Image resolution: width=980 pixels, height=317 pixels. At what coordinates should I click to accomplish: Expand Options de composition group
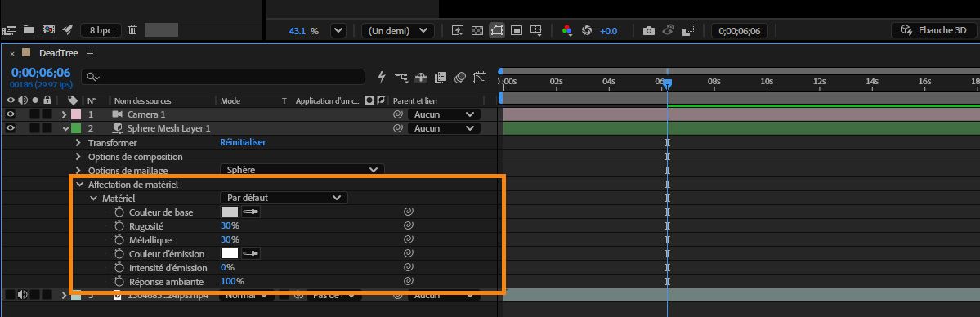78,156
